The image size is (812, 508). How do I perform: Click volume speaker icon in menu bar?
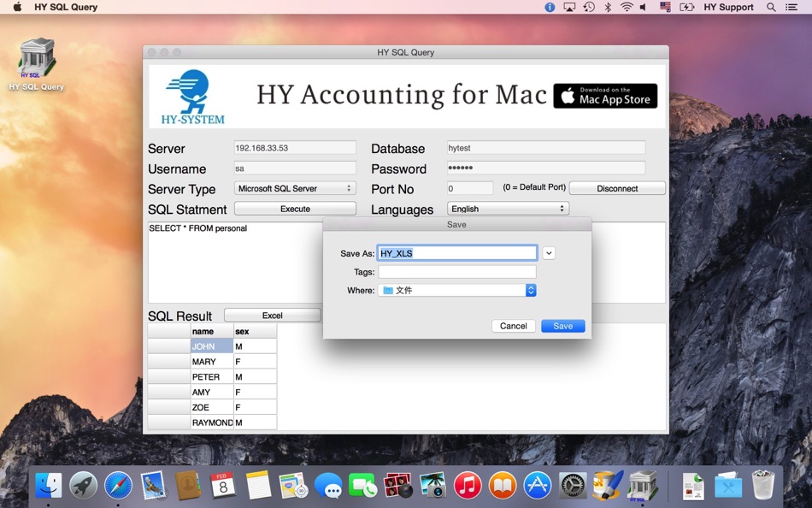tap(643, 7)
